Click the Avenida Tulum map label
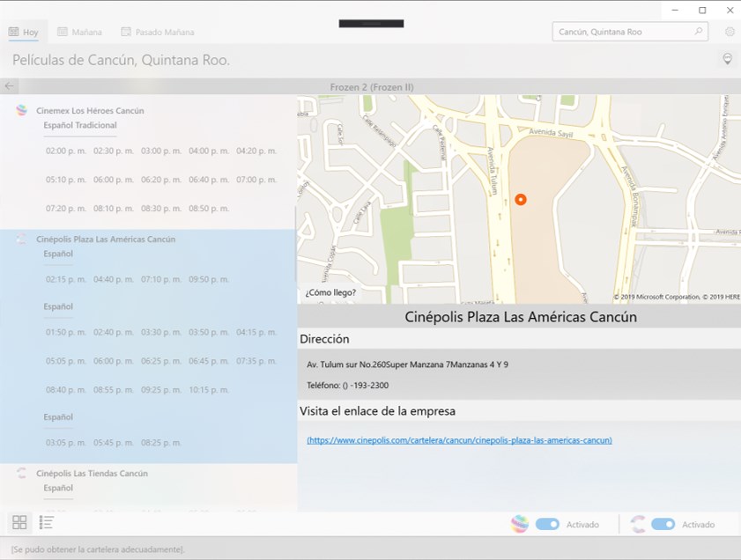Screen dimensions: 741x560 click(493, 171)
